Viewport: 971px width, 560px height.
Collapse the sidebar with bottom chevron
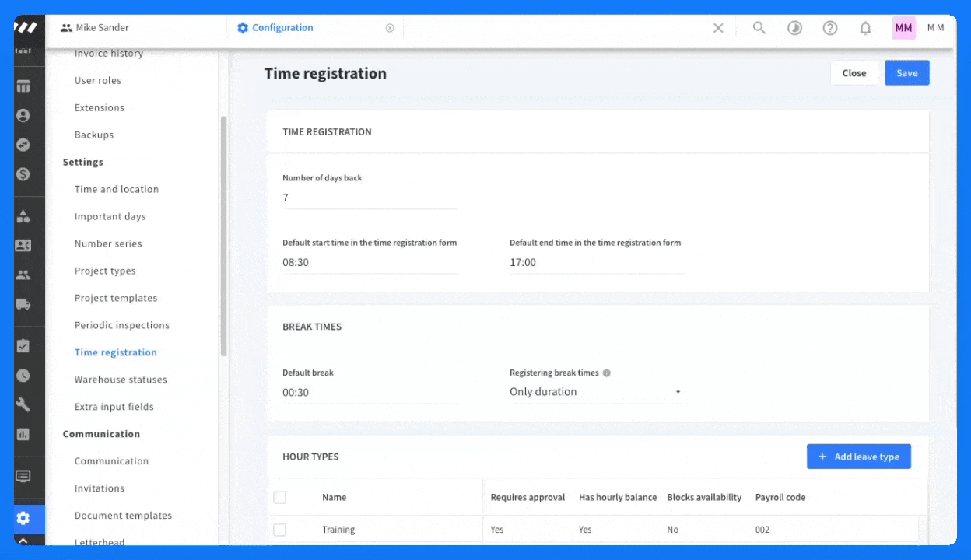[x=23, y=541]
